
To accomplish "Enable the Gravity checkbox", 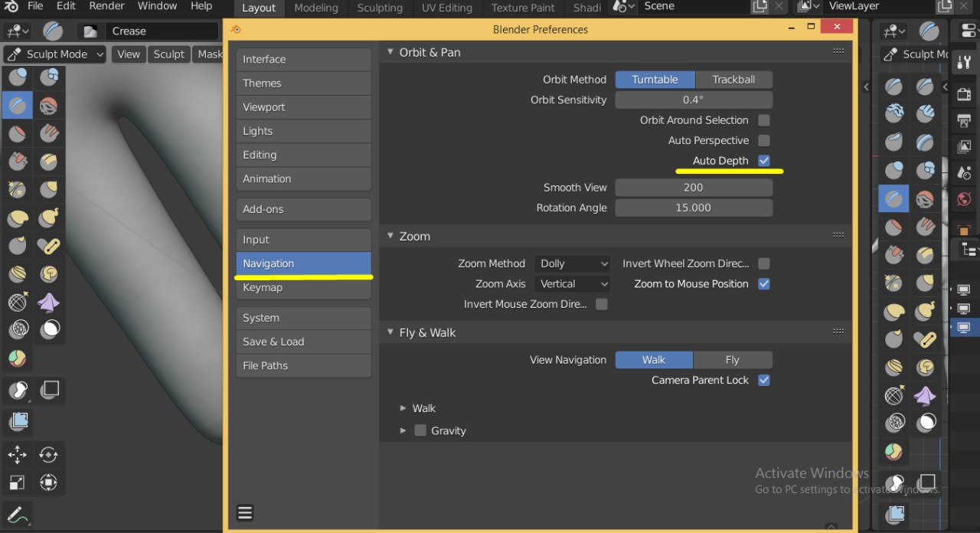I will pyautogui.click(x=420, y=430).
